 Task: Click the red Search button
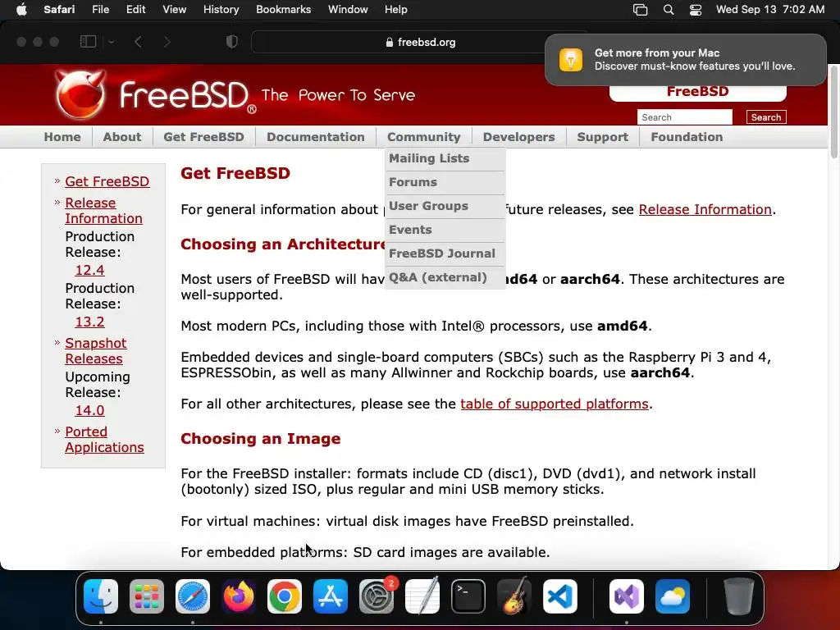tap(766, 117)
